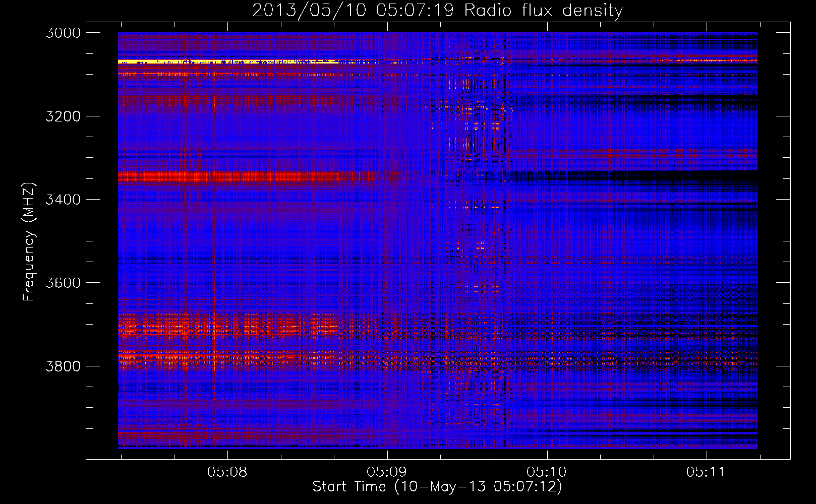
Task: Click the 05:08 time tick label
Action: pyautogui.click(x=227, y=472)
